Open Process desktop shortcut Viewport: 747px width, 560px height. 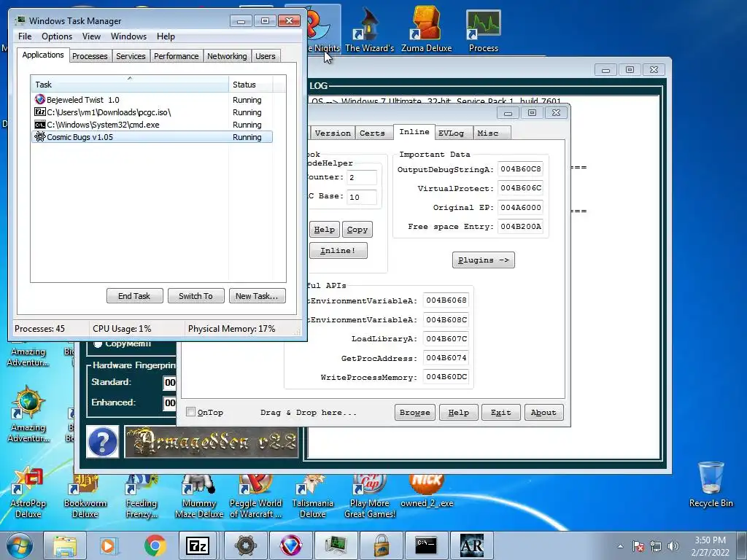click(x=484, y=29)
